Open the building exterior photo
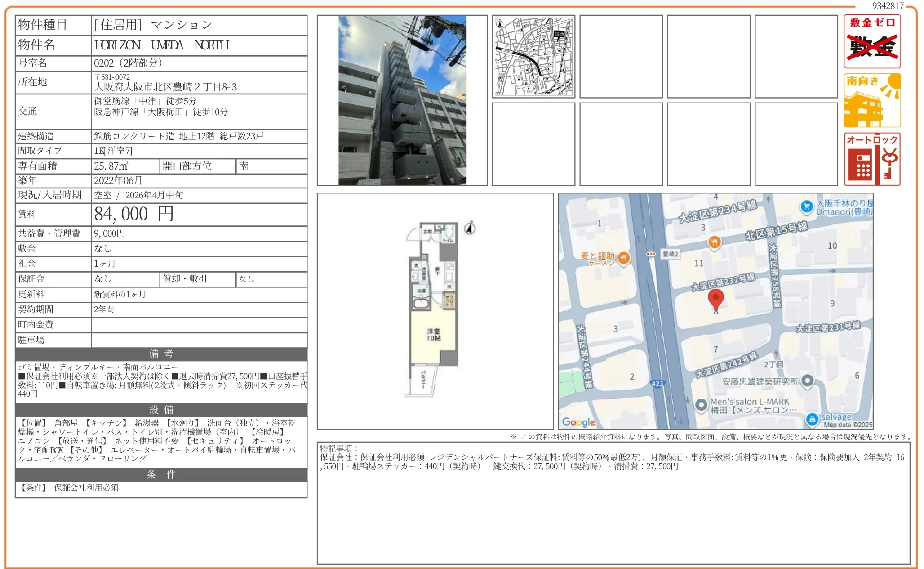The image size is (924, 569). [402, 100]
